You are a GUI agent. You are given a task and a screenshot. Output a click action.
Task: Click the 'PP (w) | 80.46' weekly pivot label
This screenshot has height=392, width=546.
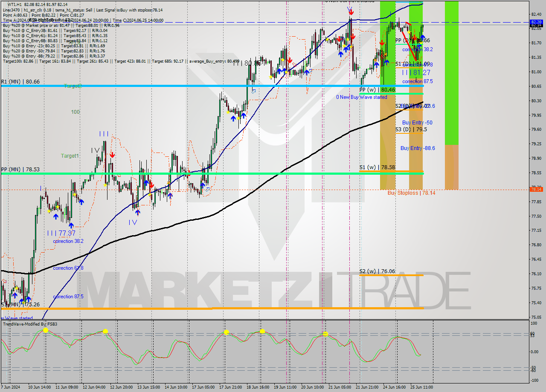(x=377, y=90)
